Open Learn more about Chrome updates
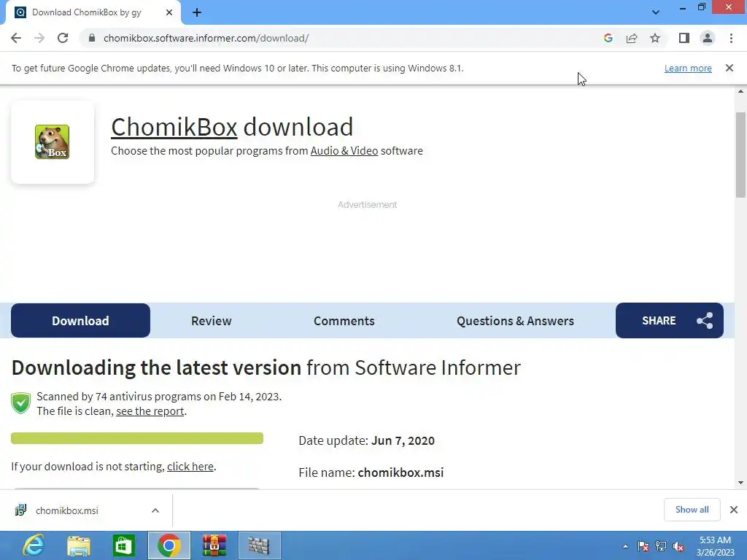 coord(688,68)
